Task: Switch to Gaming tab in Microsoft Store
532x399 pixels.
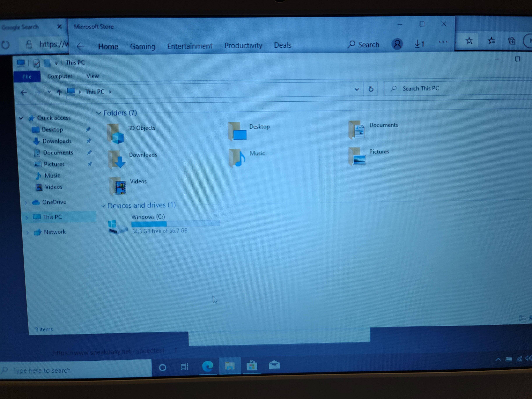Action: point(143,46)
